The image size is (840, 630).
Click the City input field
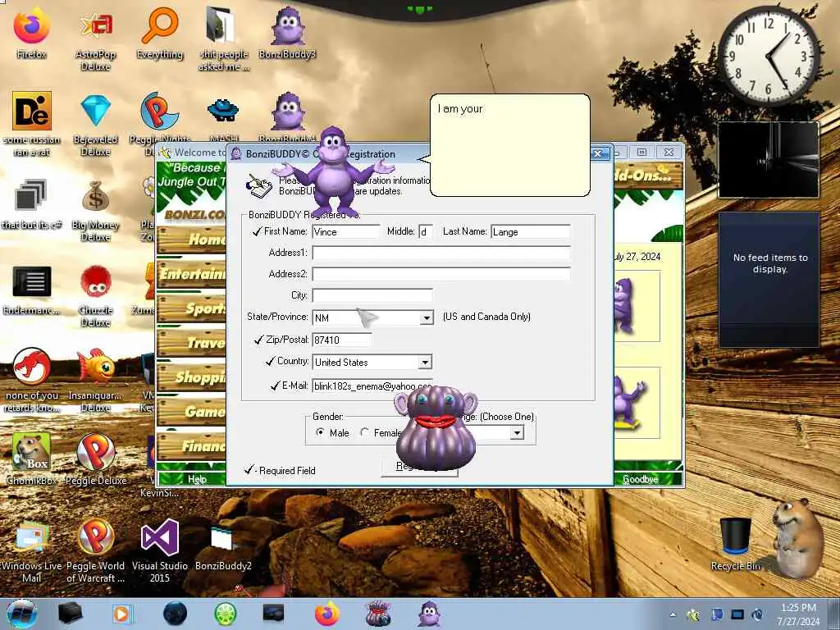pos(372,295)
